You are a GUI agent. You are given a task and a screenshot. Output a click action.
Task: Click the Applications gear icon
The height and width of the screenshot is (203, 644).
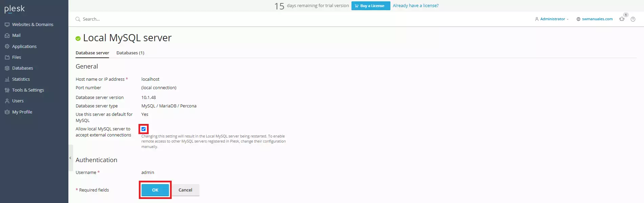(x=7, y=46)
